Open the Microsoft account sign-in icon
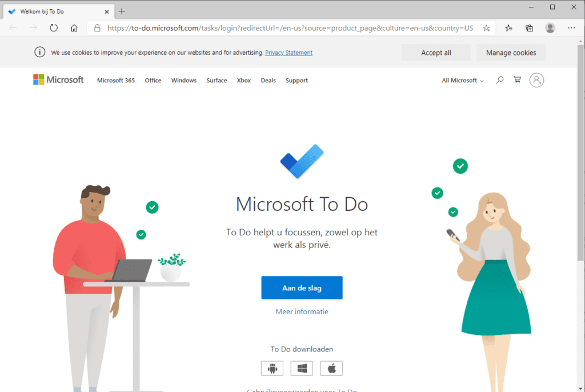 point(536,80)
